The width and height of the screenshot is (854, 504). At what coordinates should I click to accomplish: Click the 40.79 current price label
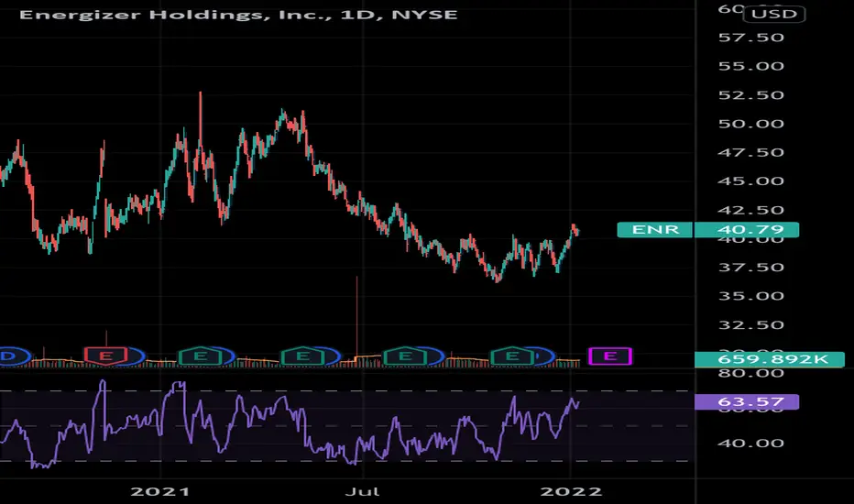pos(746,230)
